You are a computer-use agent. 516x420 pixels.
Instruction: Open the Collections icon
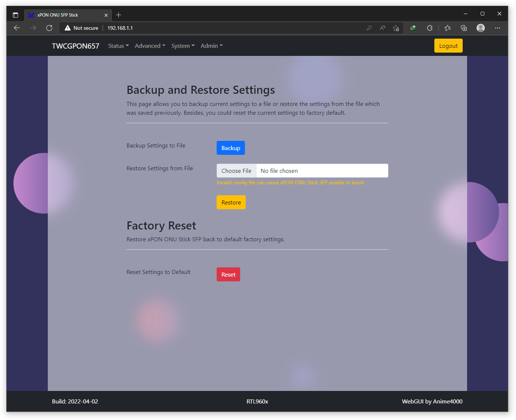pos(464,28)
